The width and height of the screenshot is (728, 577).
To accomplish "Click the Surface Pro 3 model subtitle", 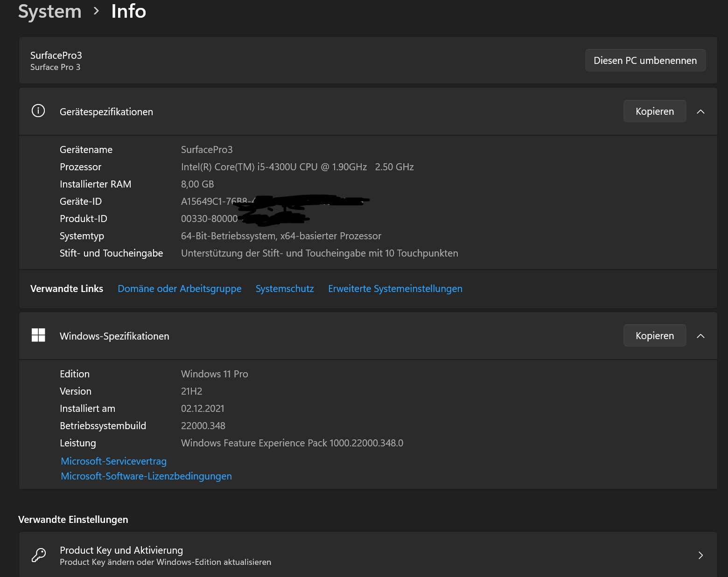I will click(55, 67).
